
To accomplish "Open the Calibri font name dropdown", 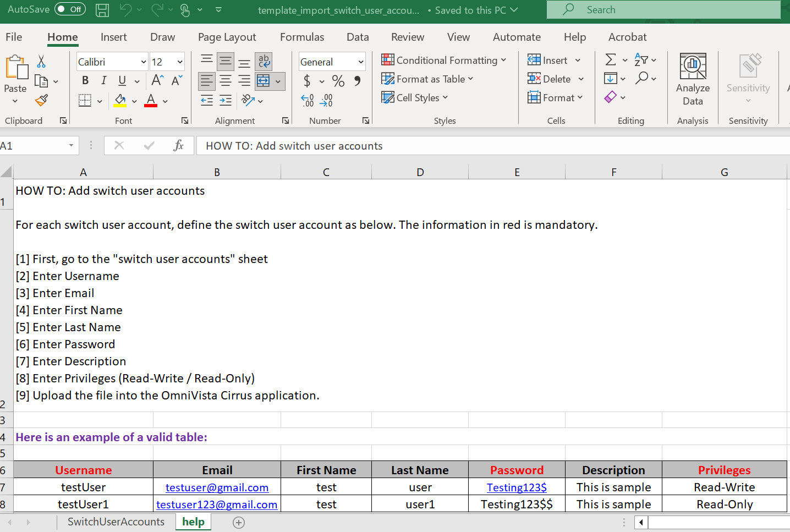I will point(144,62).
